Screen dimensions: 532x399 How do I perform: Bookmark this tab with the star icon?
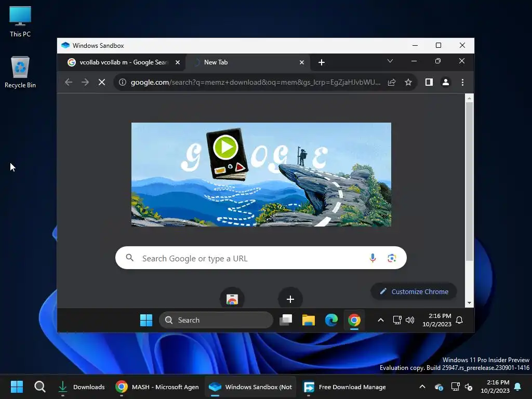pyautogui.click(x=408, y=82)
